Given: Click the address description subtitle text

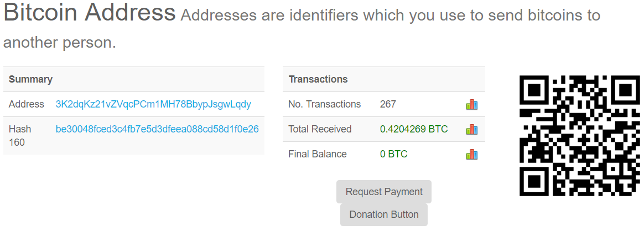Looking at the screenshot, I should tap(302, 29).
